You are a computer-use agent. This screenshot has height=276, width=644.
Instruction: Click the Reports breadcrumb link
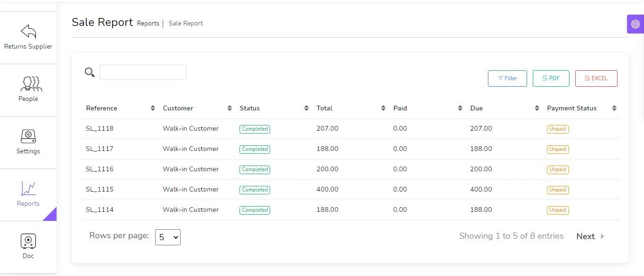pyautogui.click(x=148, y=23)
